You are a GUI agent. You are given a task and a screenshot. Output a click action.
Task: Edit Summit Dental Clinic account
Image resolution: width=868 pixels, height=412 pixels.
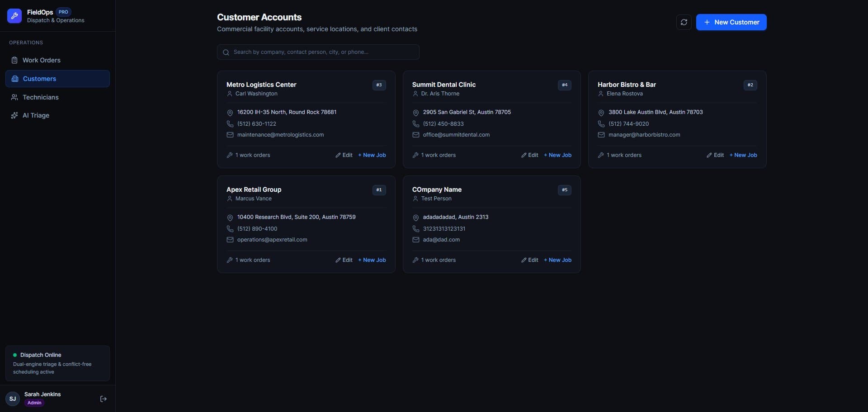coord(529,155)
